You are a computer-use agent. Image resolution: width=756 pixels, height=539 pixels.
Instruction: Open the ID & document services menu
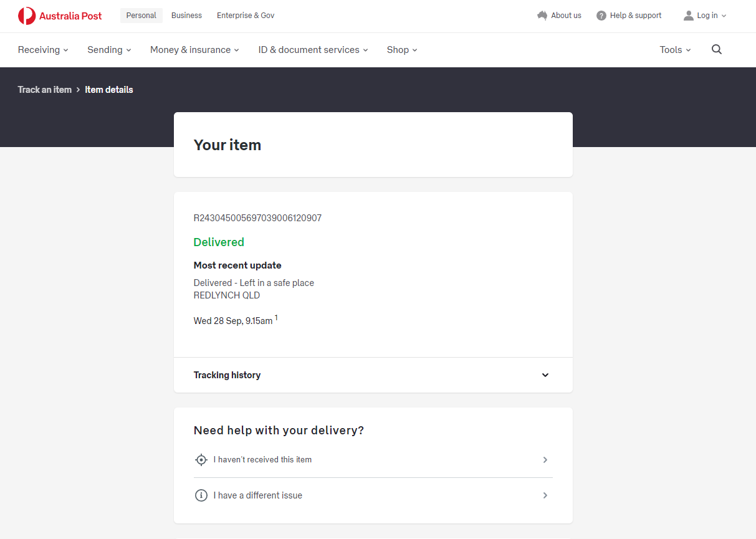click(313, 50)
